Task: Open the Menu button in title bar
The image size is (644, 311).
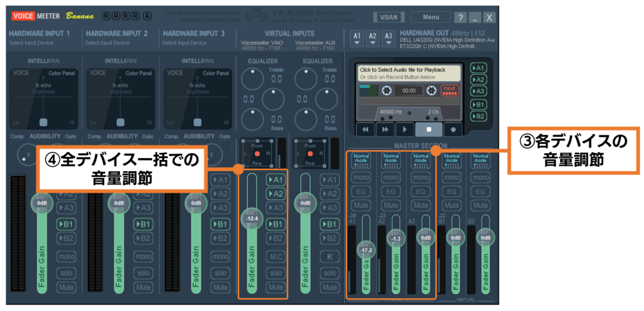Action: (x=431, y=18)
